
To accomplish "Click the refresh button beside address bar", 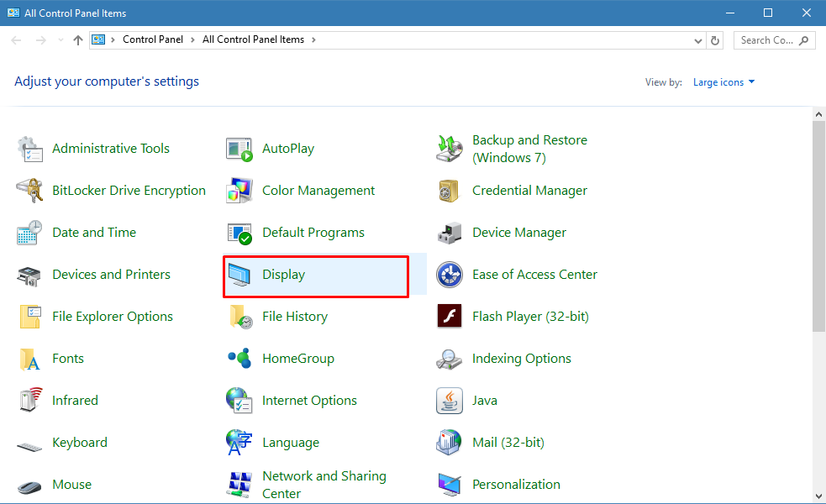I will coord(716,40).
